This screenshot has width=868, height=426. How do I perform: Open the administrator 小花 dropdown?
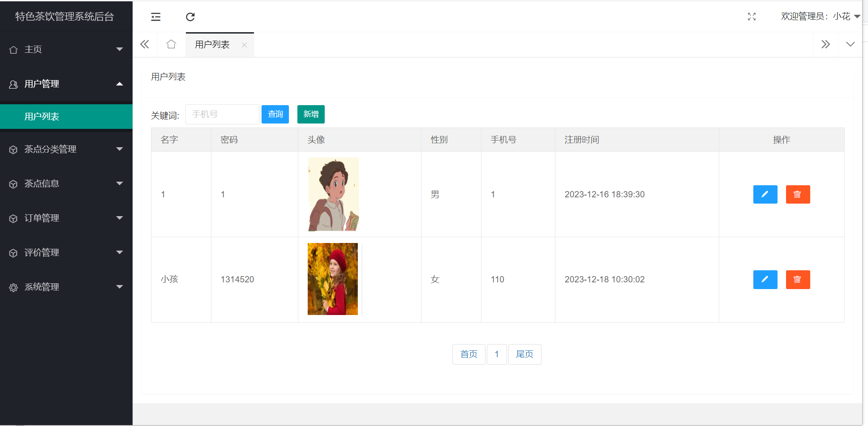coord(820,17)
